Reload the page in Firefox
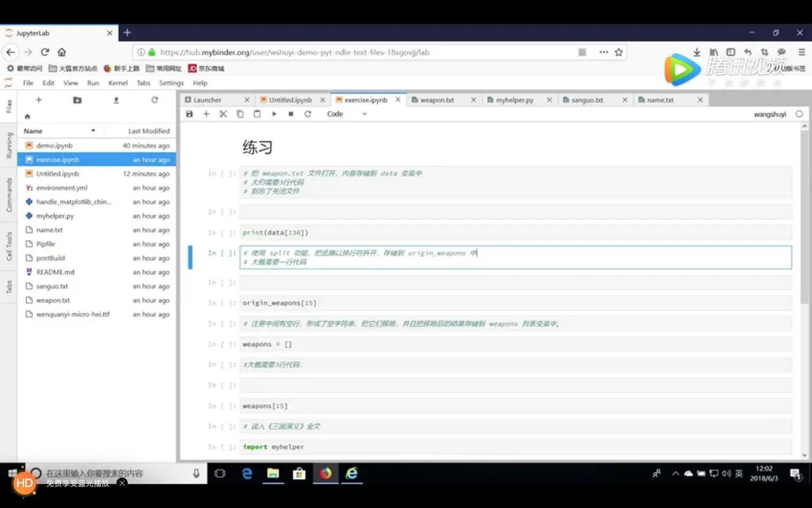 [x=45, y=52]
